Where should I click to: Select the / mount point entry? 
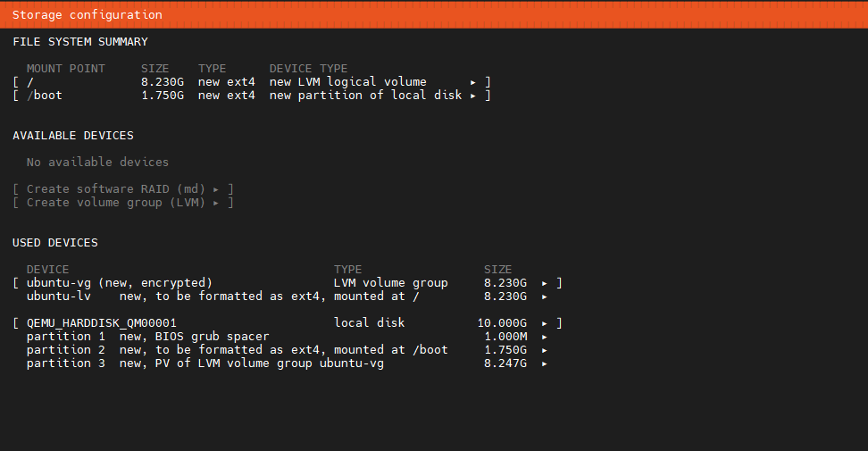coord(30,82)
